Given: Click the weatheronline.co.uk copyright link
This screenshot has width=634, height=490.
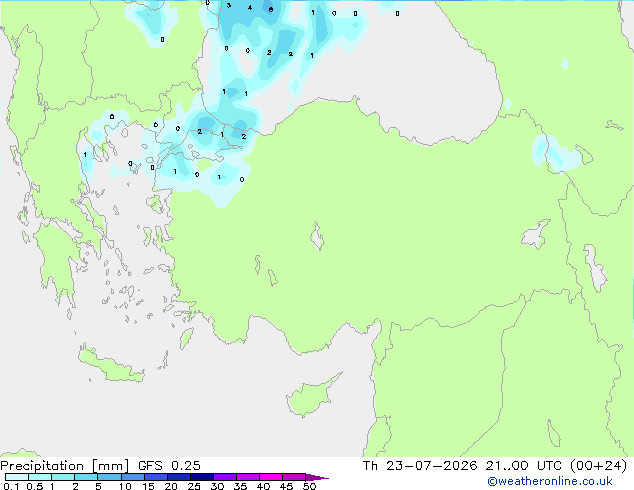Looking at the screenshot, I should [x=550, y=481].
